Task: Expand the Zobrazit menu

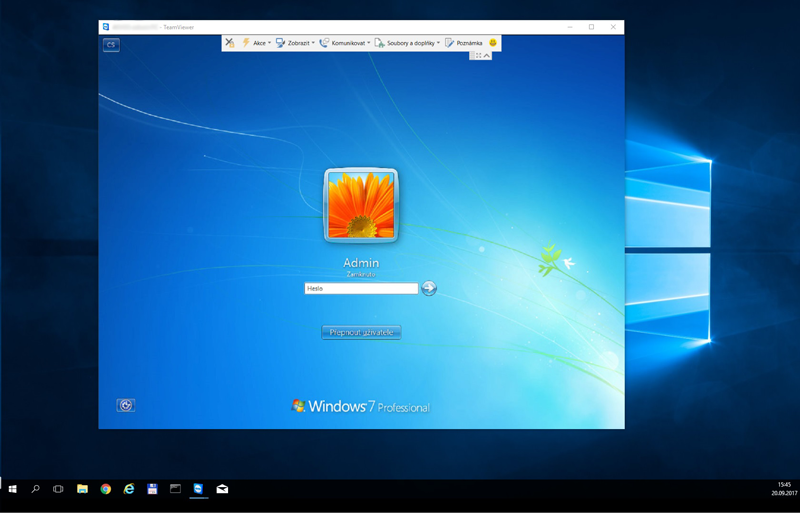Action: [x=295, y=43]
